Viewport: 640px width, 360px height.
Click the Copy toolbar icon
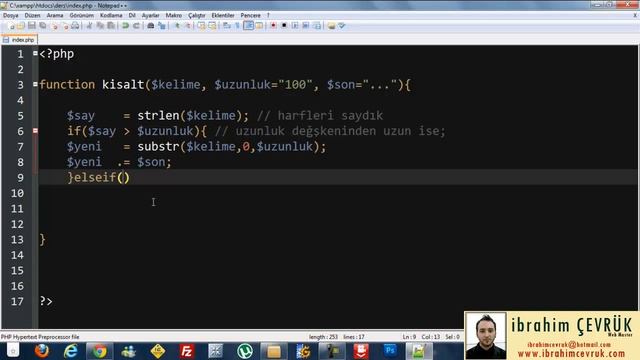[x=100, y=26]
